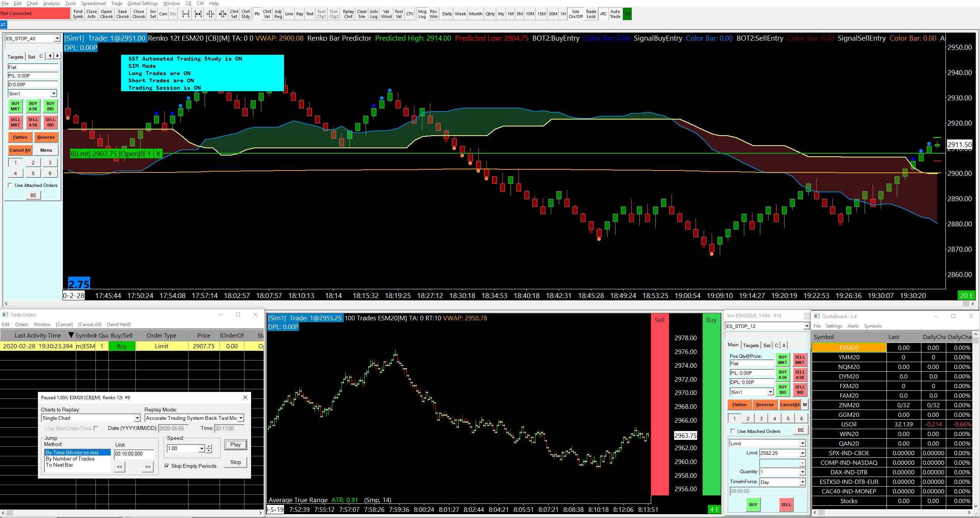The width and height of the screenshot is (980, 518).
Task: Check Use Attached Orders in ESM20 trade window
Action: (x=733, y=431)
